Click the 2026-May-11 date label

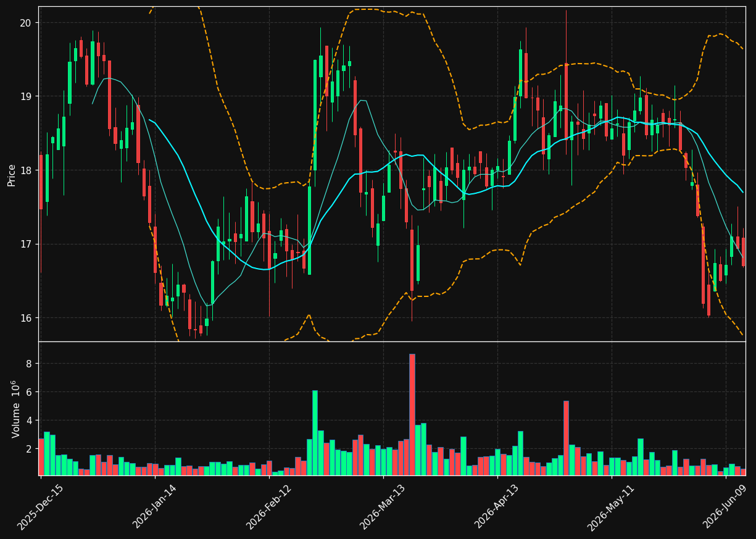(612, 507)
